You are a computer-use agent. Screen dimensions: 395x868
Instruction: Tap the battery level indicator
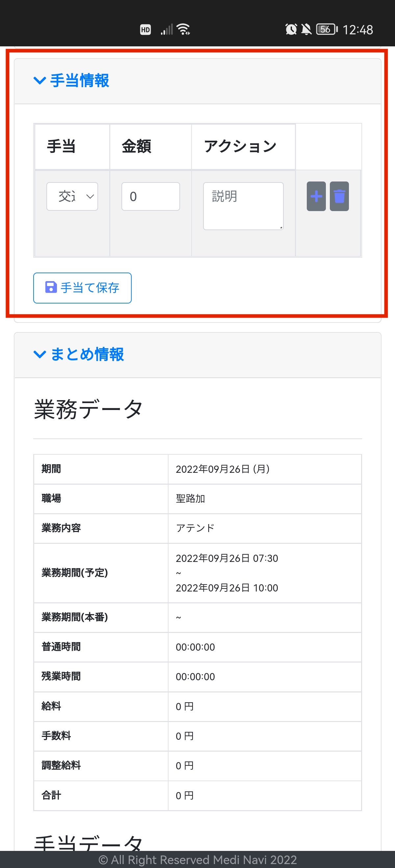[x=327, y=29]
